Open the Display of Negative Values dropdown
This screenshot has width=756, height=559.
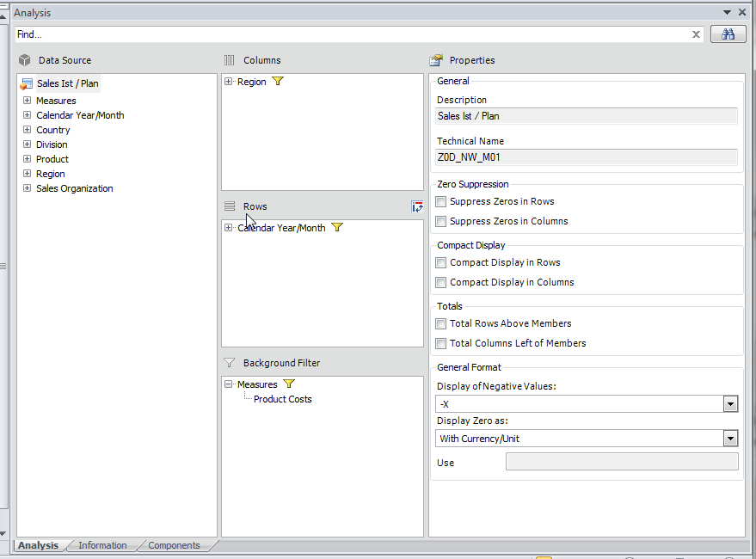pos(730,403)
